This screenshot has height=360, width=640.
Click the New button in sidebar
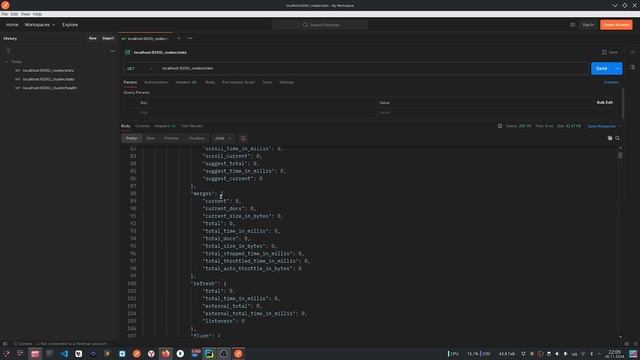[x=93, y=38]
